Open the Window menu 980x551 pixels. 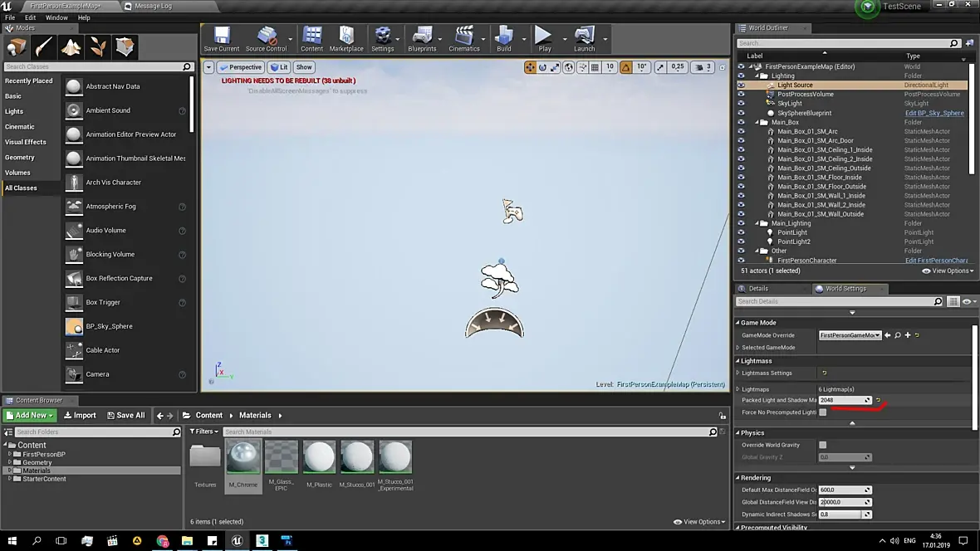pos(56,17)
